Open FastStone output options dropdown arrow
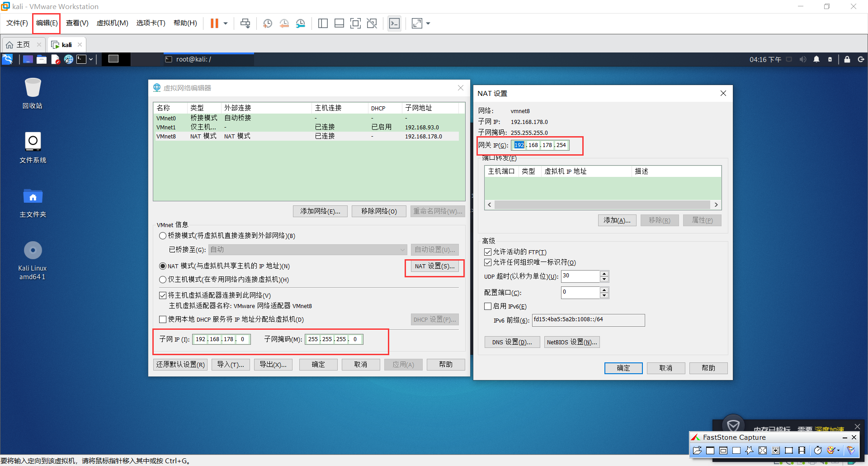Image resolution: width=868 pixels, height=466 pixels. (839, 450)
